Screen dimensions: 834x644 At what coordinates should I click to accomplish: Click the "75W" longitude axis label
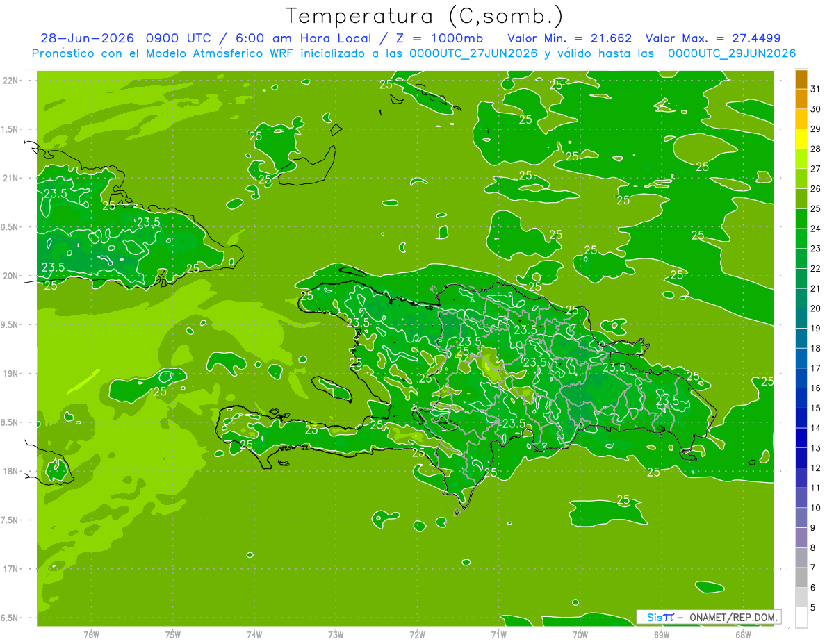click(173, 635)
